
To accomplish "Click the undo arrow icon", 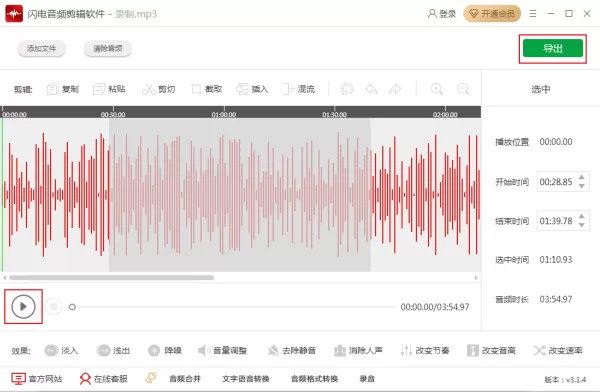I will click(371, 89).
